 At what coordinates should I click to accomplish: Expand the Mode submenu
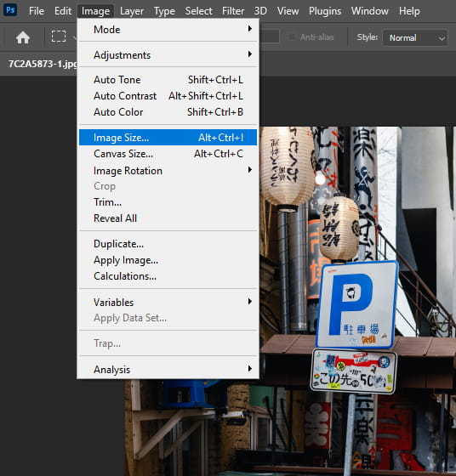tap(168, 30)
